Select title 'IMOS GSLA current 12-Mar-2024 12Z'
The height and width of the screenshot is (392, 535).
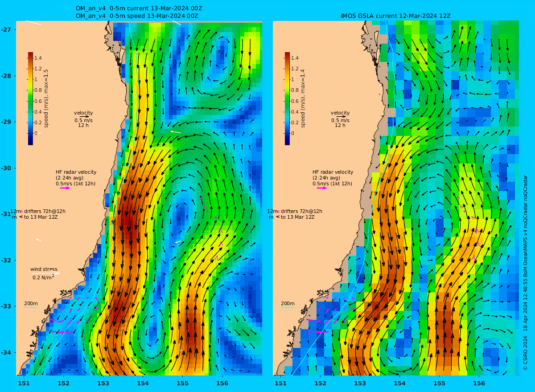coord(396,16)
